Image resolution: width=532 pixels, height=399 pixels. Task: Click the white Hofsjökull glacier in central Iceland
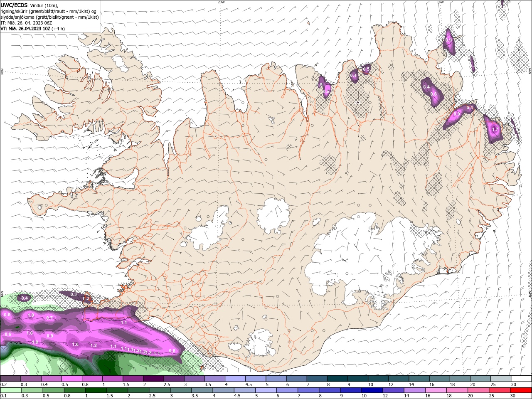273,215
